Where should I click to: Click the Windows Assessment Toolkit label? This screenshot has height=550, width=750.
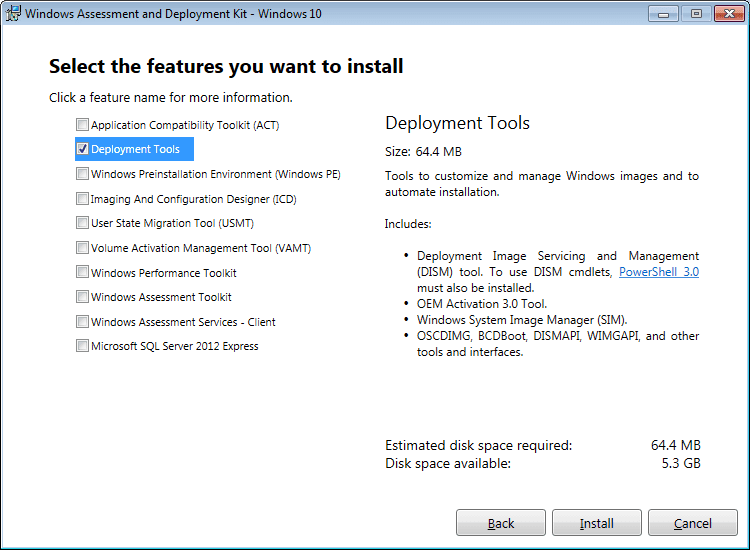point(161,297)
